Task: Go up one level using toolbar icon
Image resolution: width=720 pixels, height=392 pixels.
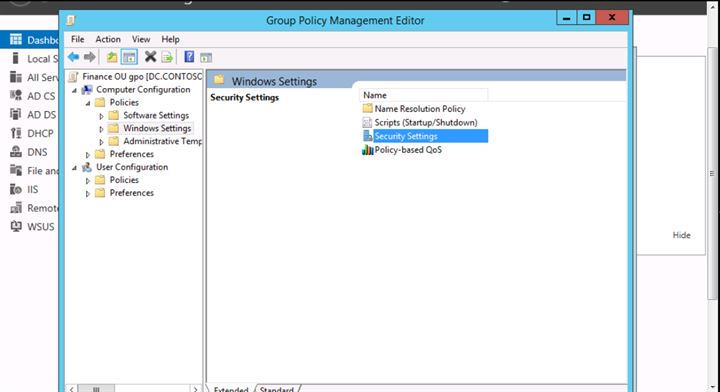Action: [x=112, y=57]
